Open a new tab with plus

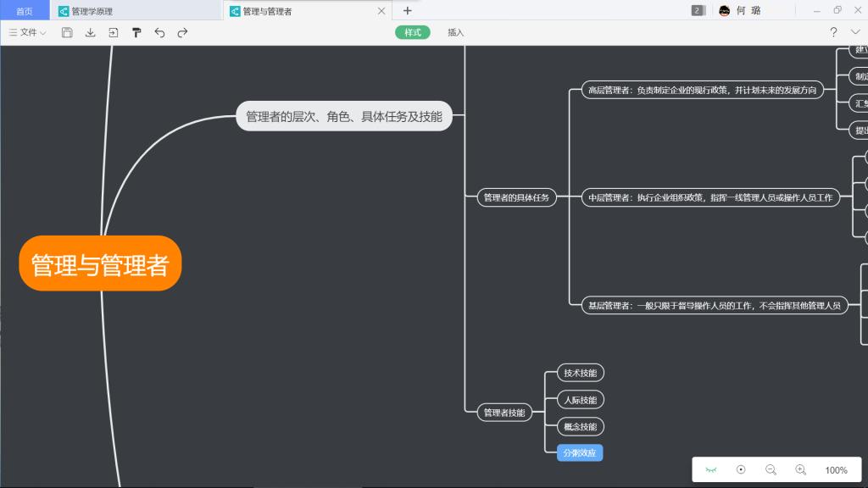coord(408,11)
